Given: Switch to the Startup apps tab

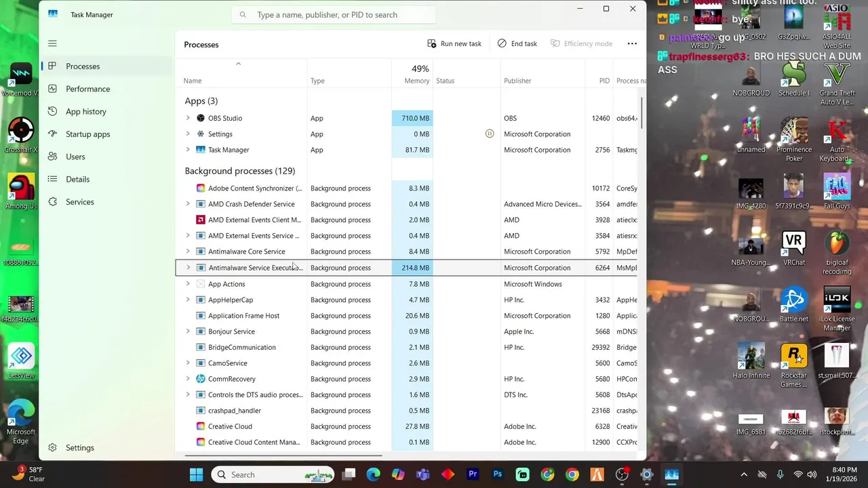Looking at the screenshot, I should click(x=106, y=134).
